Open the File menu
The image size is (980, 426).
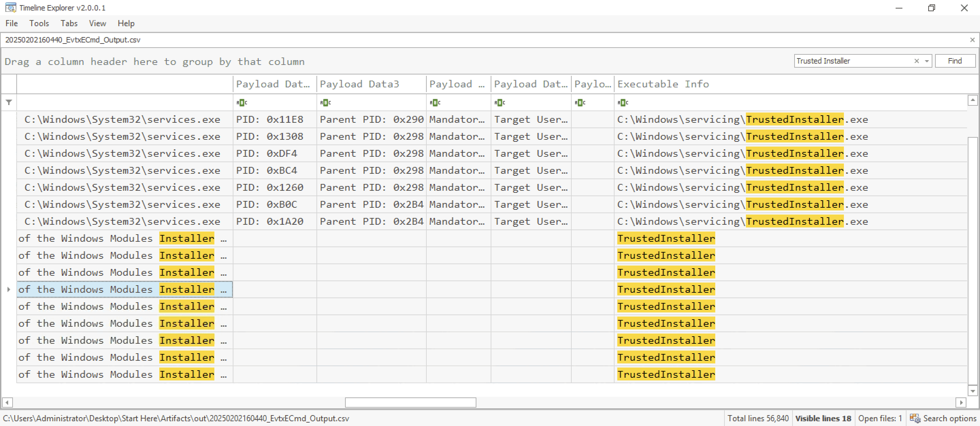pyautogui.click(x=12, y=23)
